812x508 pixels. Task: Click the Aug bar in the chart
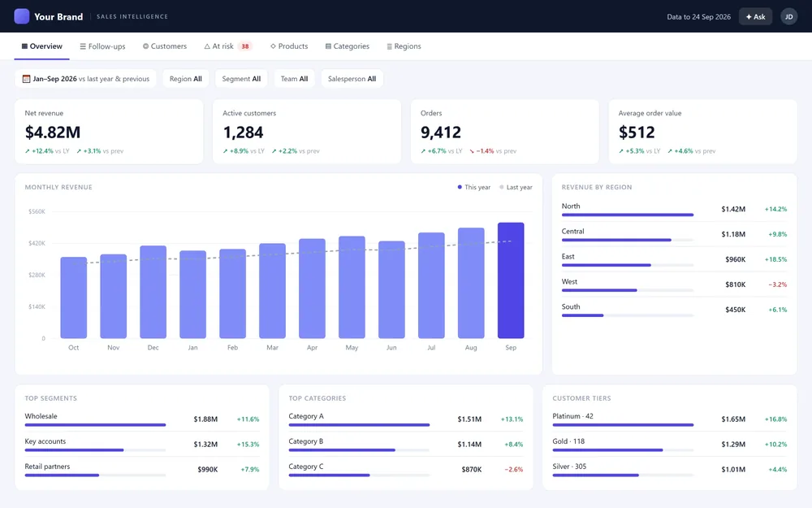tap(471, 283)
